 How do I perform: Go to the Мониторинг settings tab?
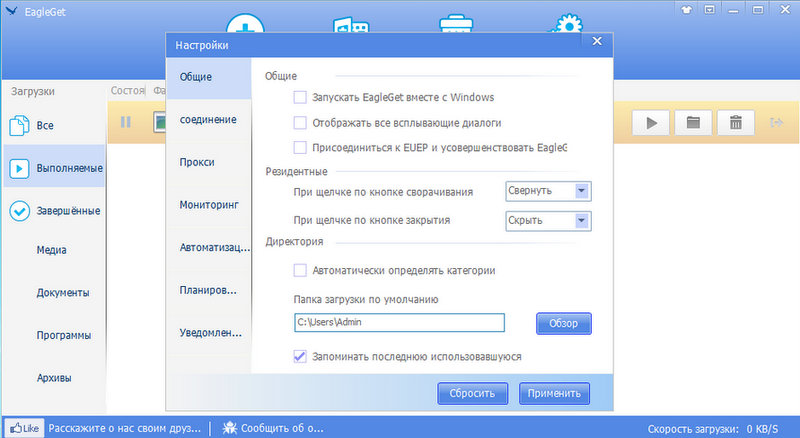click(209, 205)
